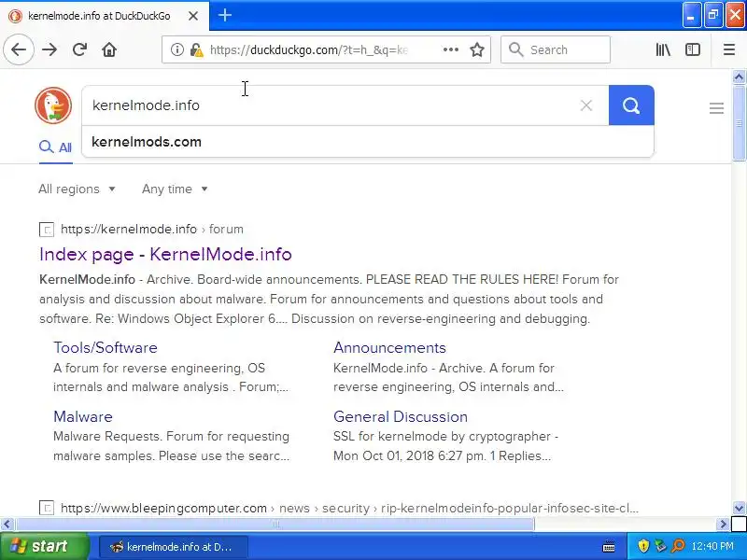Click the vertical scrollbar up arrow
747x560 pixels.
(739, 77)
